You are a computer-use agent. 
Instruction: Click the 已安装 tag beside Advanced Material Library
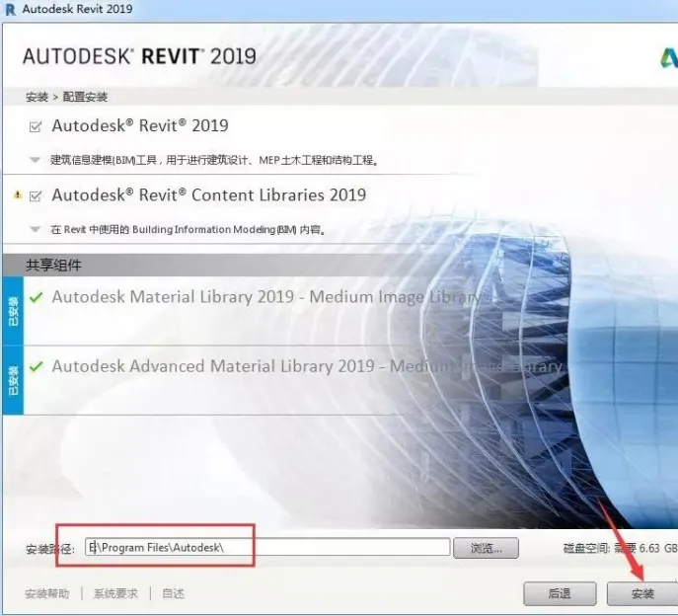click(13, 380)
